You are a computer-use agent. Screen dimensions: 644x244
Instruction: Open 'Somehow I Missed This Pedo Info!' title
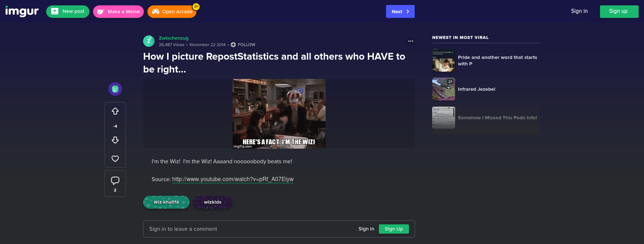(497, 118)
